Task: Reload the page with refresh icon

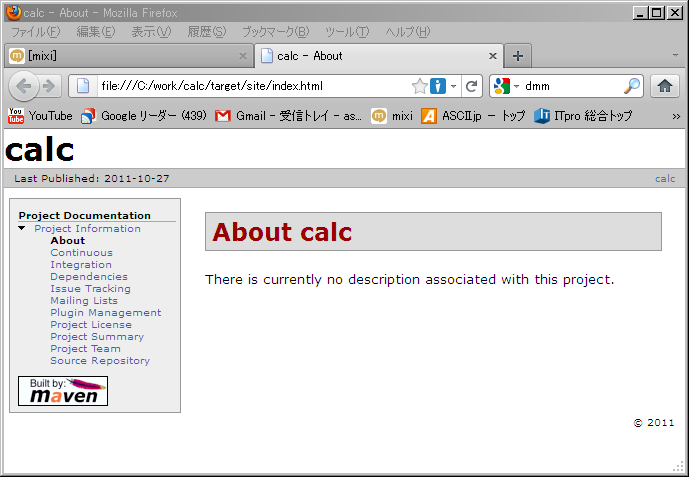Action: click(471, 86)
